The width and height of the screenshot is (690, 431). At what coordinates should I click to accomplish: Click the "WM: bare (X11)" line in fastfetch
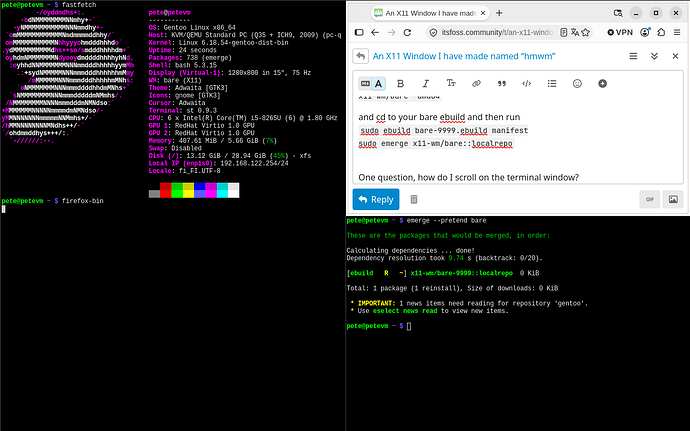click(175, 80)
